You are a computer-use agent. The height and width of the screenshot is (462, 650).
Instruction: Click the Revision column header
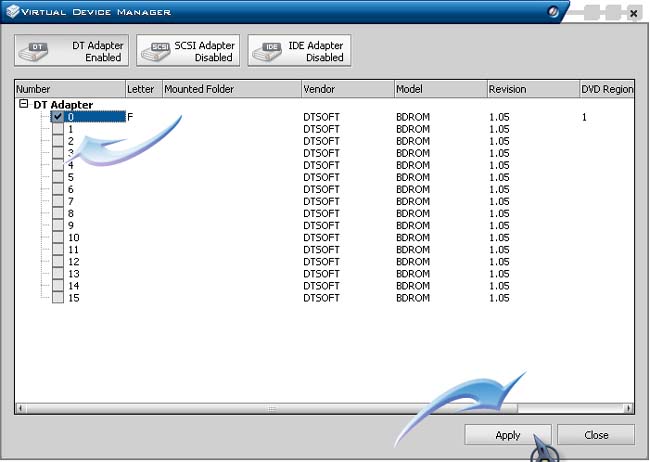tap(533, 89)
